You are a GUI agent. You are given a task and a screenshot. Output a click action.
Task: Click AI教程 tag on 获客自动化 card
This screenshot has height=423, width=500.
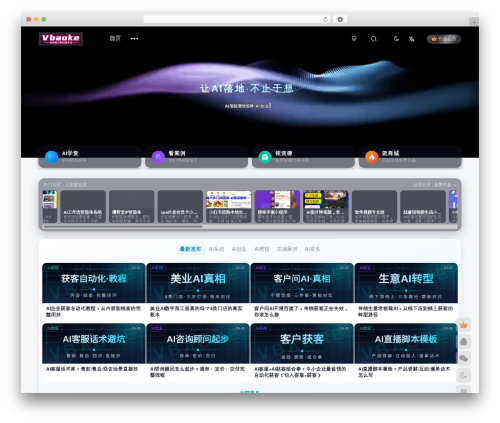click(x=53, y=268)
